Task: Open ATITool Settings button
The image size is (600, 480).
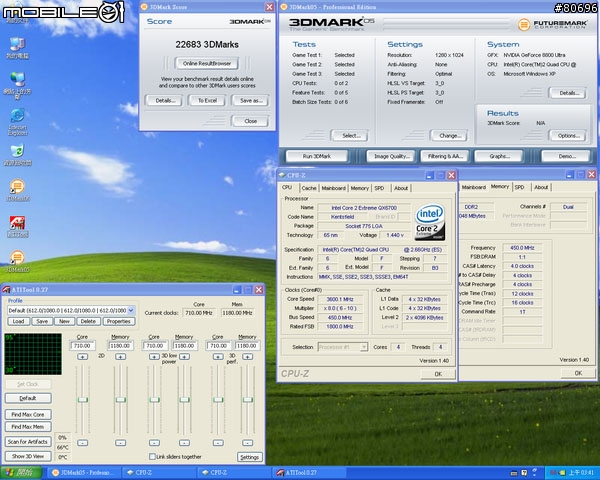Action: tap(250, 457)
